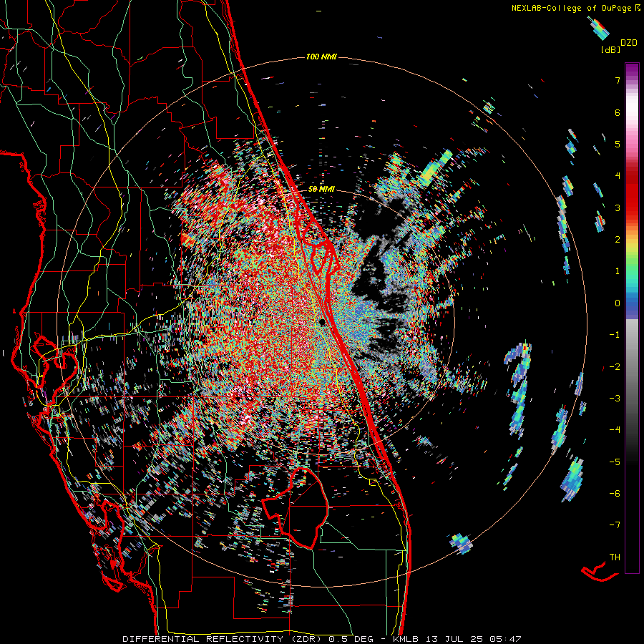
Task: Select the 5 value on the dB scale
Action: pos(618,144)
